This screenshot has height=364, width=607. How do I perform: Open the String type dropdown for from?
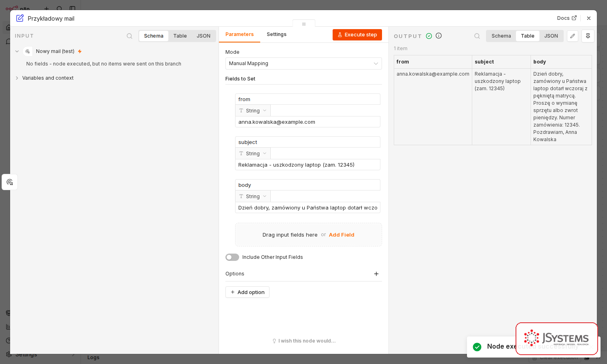253,110
